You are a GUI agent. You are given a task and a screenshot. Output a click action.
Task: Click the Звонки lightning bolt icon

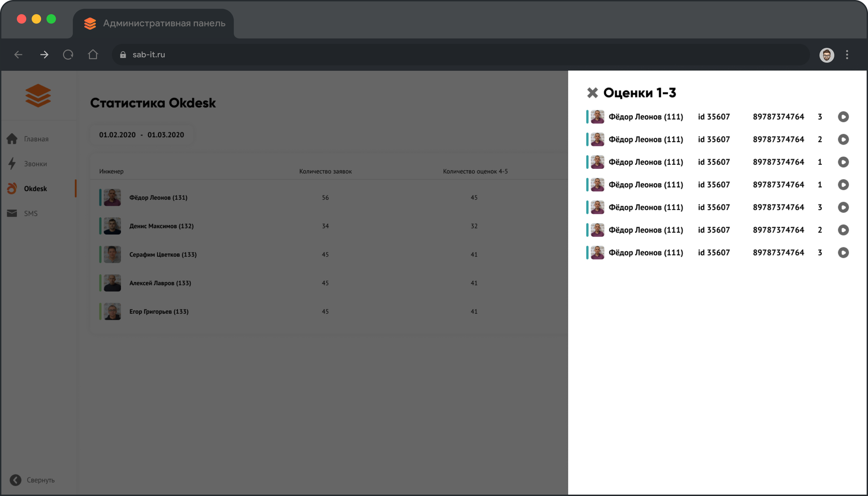click(12, 163)
